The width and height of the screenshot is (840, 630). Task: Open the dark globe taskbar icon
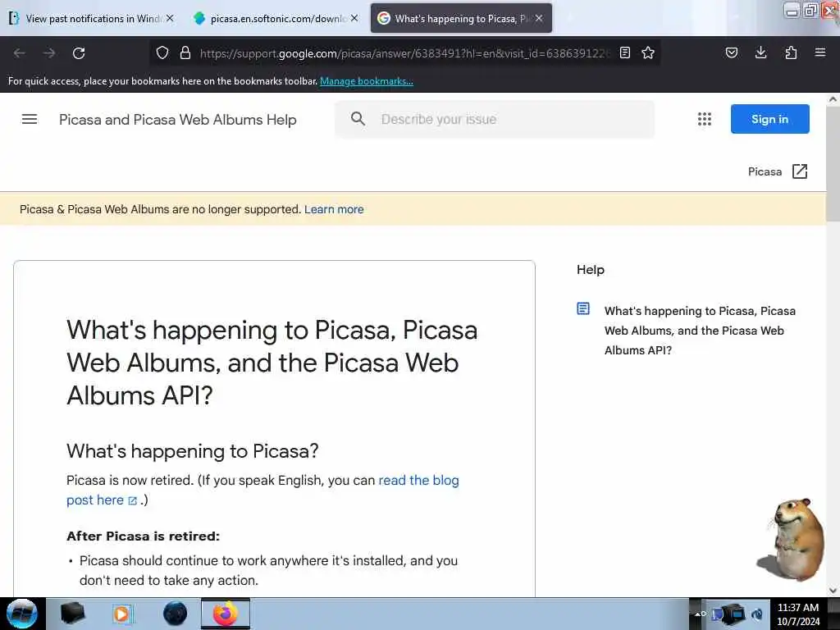[175, 614]
